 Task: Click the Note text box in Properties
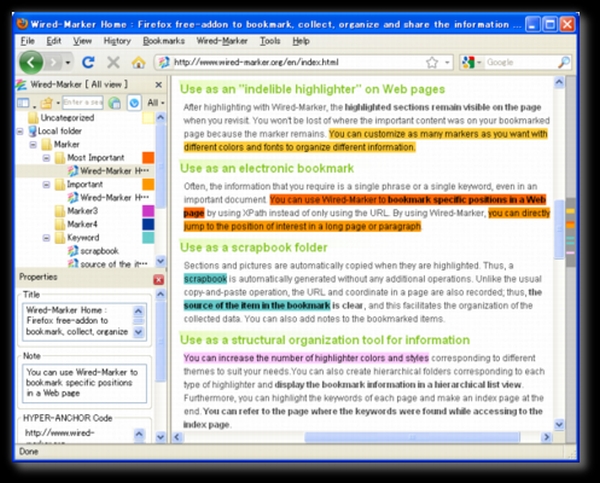coord(85,383)
